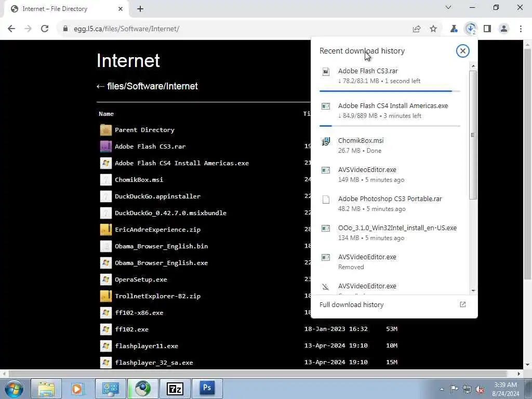Go to Parent Directory link
This screenshot has width=532, height=399.
(144, 130)
